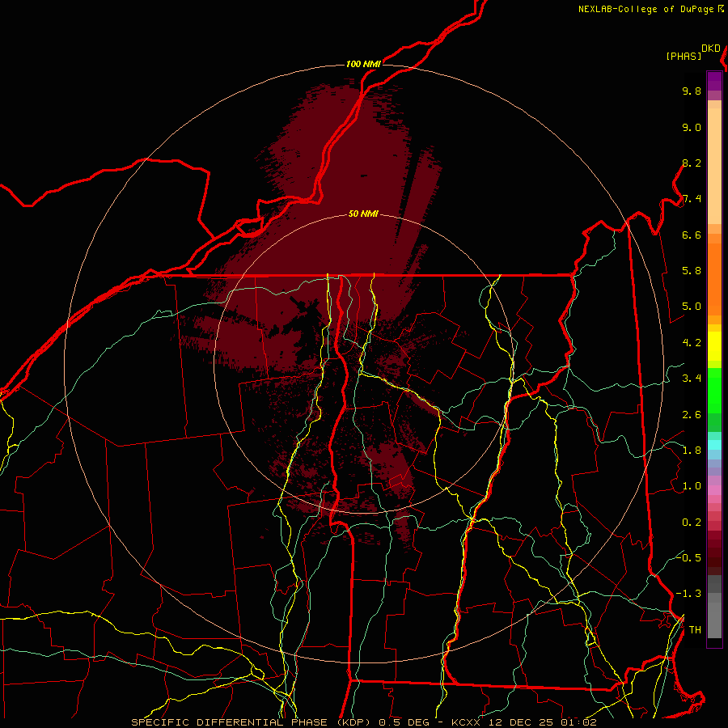The height and width of the screenshot is (728, 728).
Task: Click the KCXX radar site identifier
Action: [x=468, y=722]
